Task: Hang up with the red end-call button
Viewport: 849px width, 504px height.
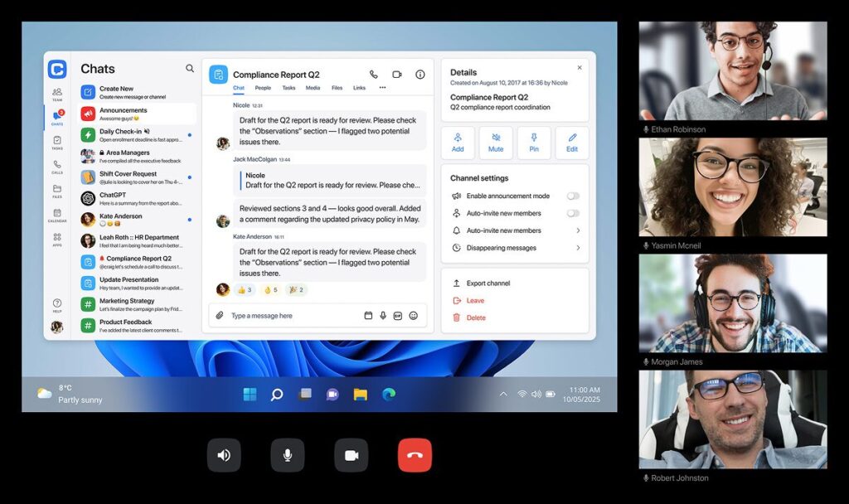Action: pyautogui.click(x=415, y=455)
